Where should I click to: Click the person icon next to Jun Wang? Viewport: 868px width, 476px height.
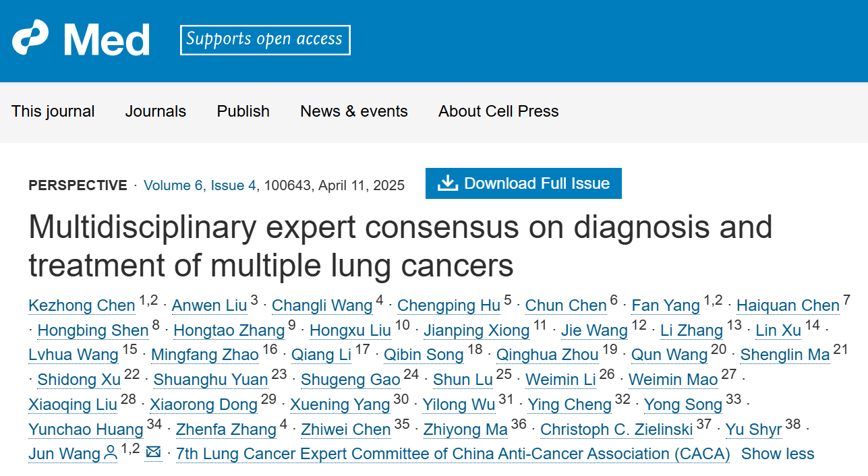[111, 454]
